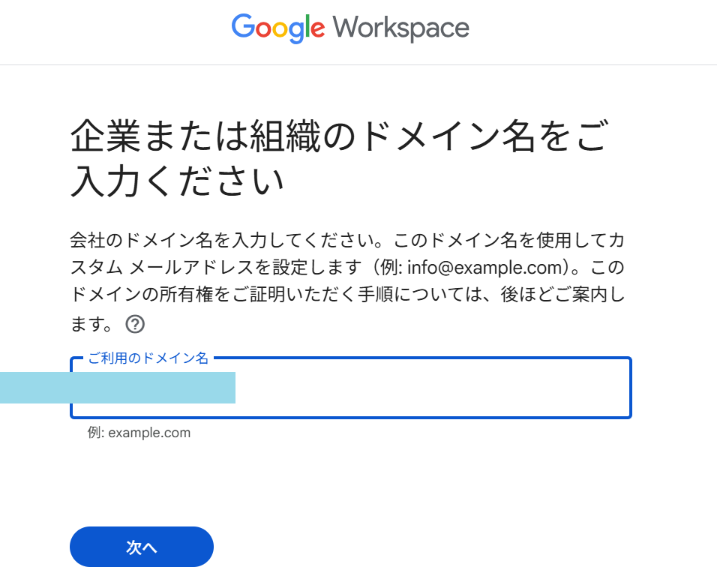Click the heading line 企業または組織のドメイン名をご
The height and width of the screenshot is (588, 717).
coord(337,137)
